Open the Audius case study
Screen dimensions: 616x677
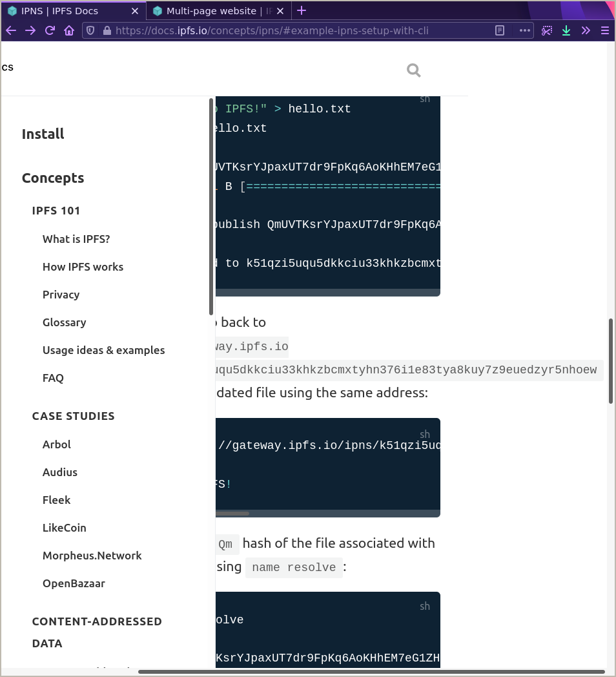pyautogui.click(x=59, y=472)
